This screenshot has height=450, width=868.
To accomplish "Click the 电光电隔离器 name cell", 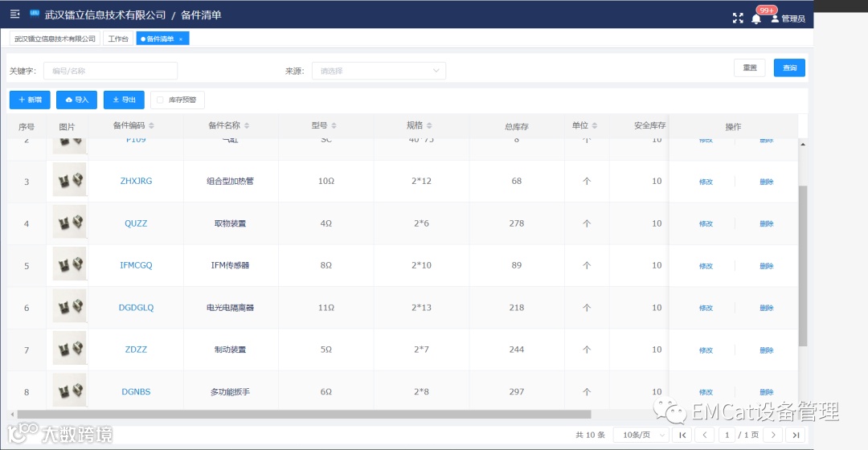I will pos(231,308).
